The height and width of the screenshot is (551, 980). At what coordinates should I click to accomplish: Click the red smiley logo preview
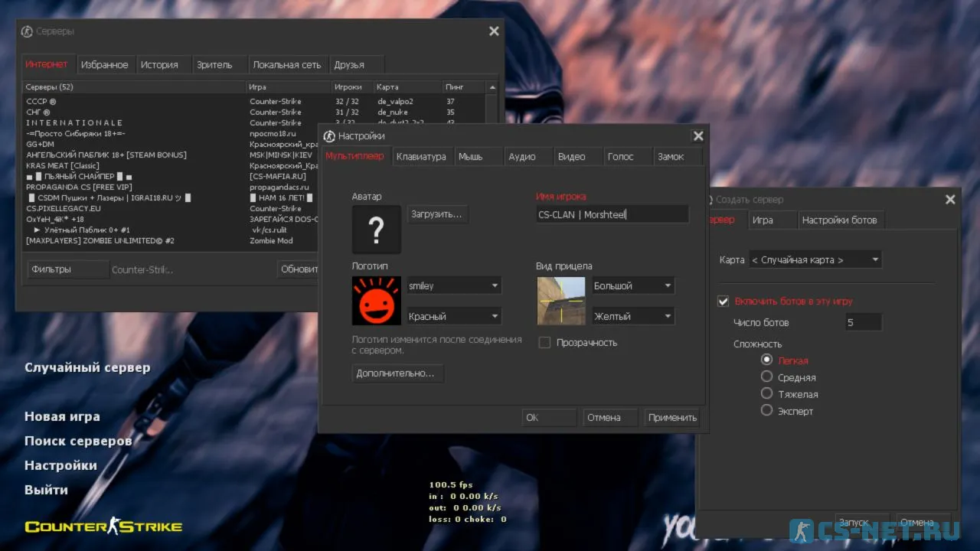(x=377, y=301)
